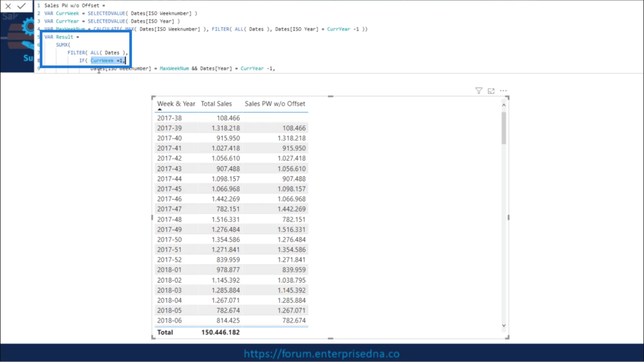Open the visual filter icon
The image size is (644, 362).
pyautogui.click(x=479, y=91)
